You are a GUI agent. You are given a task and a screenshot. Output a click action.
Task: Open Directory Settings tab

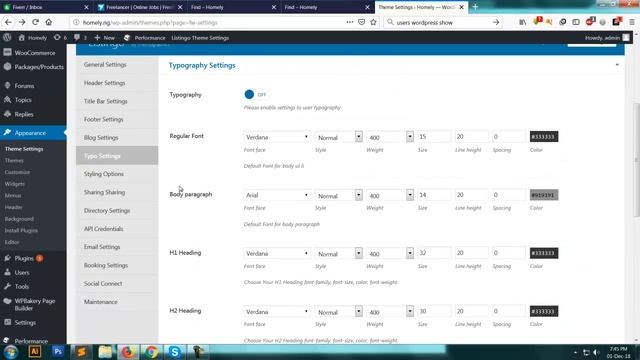pyautogui.click(x=117, y=211)
